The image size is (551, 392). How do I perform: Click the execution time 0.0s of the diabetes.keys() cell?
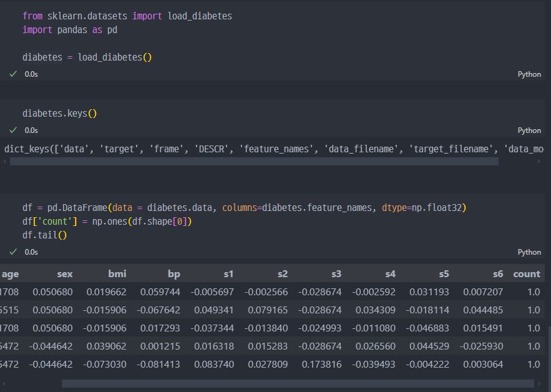[x=31, y=130]
